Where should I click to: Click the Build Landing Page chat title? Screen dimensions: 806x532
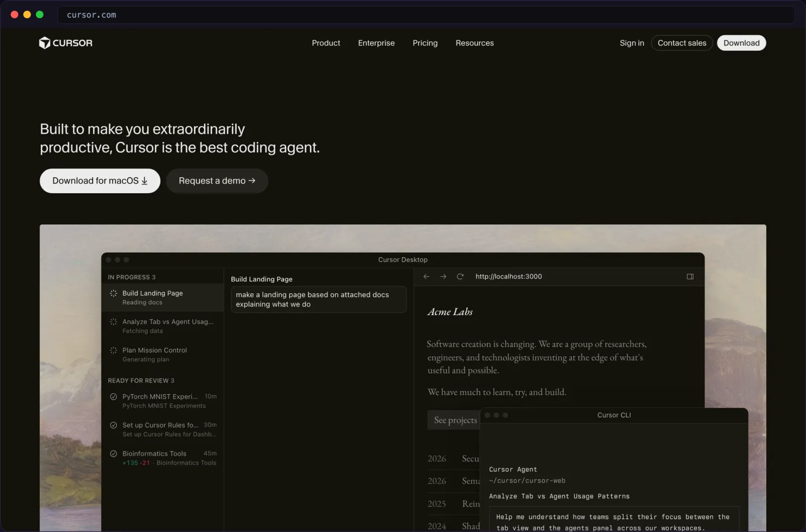(x=261, y=279)
